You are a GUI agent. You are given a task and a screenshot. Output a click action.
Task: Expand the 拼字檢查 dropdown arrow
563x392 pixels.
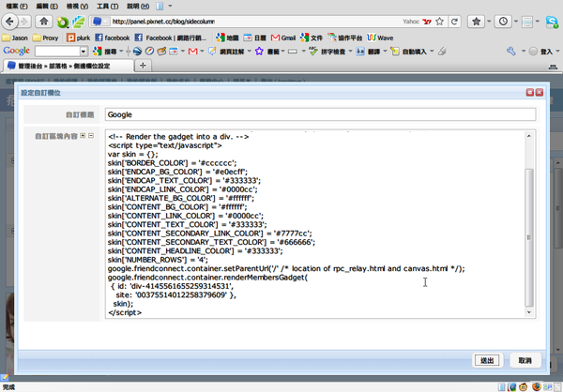[350, 52]
